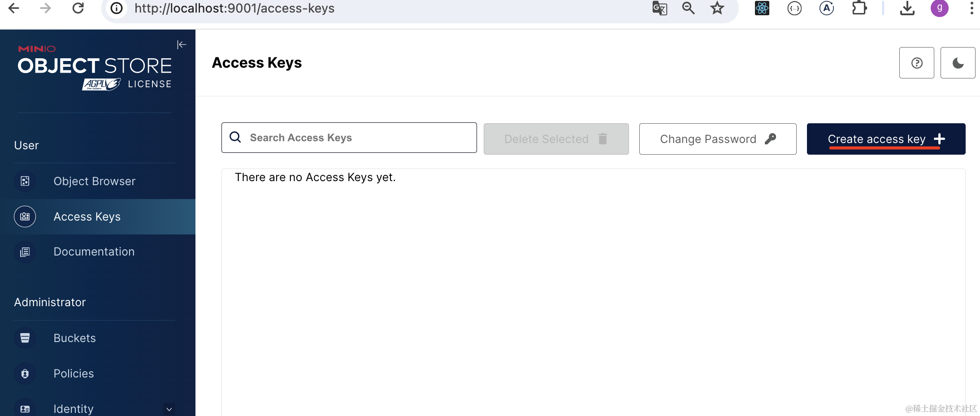Open the translate page icon
Screen dimensions: 980x416
(660, 8)
